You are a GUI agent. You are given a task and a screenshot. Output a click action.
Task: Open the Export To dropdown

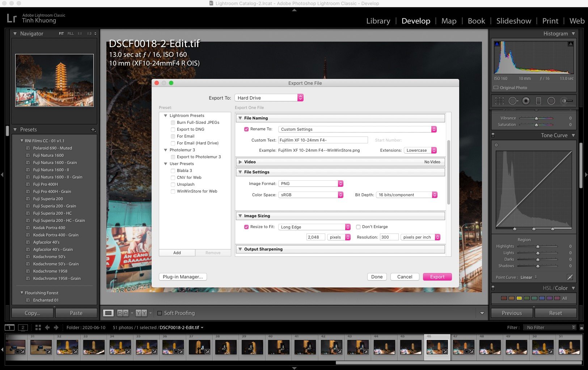(269, 98)
